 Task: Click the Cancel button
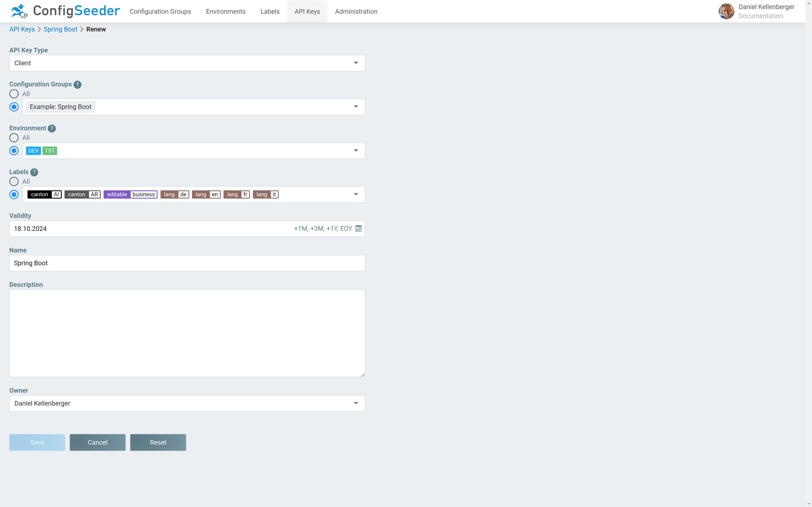[97, 442]
